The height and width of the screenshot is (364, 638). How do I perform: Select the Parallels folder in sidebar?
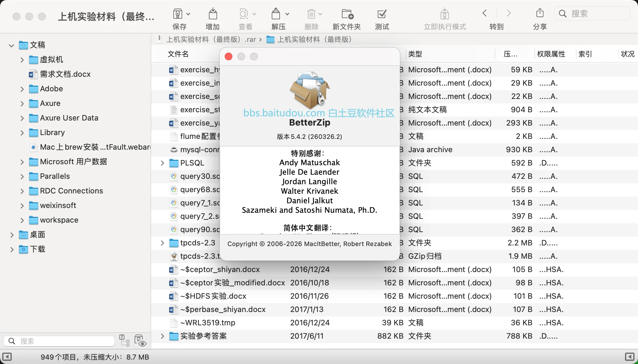[x=49, y=176]
